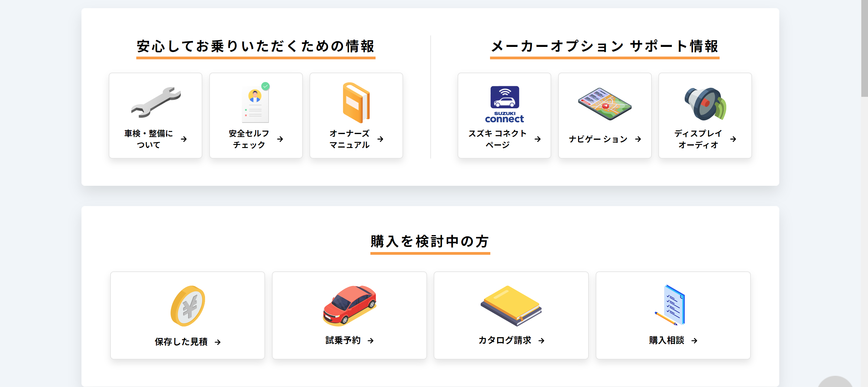Click the wrench icon for 車検・整備
Screen dimensions: 868x387
pos(156,102)
